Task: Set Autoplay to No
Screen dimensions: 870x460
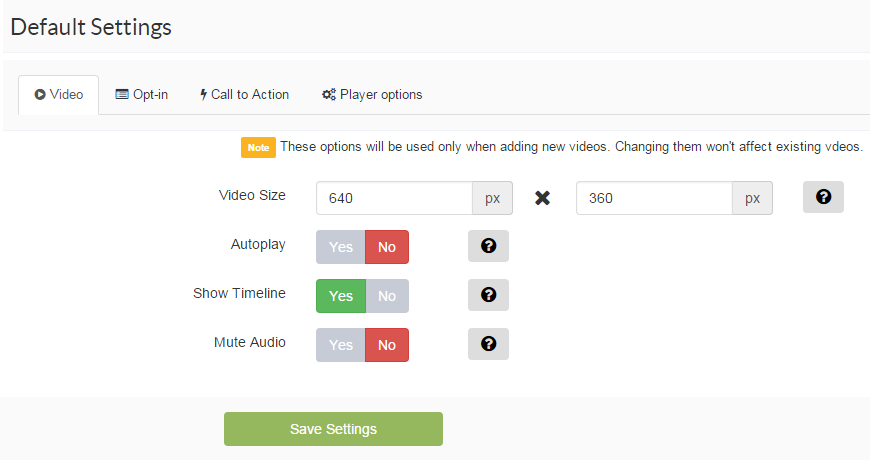Action: pos(387,247)
